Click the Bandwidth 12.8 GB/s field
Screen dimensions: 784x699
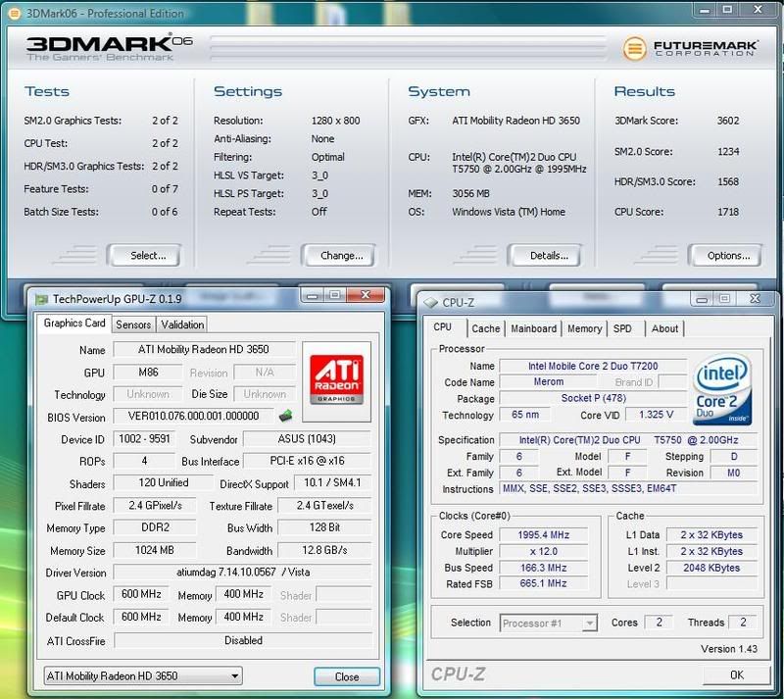point(324,550)
